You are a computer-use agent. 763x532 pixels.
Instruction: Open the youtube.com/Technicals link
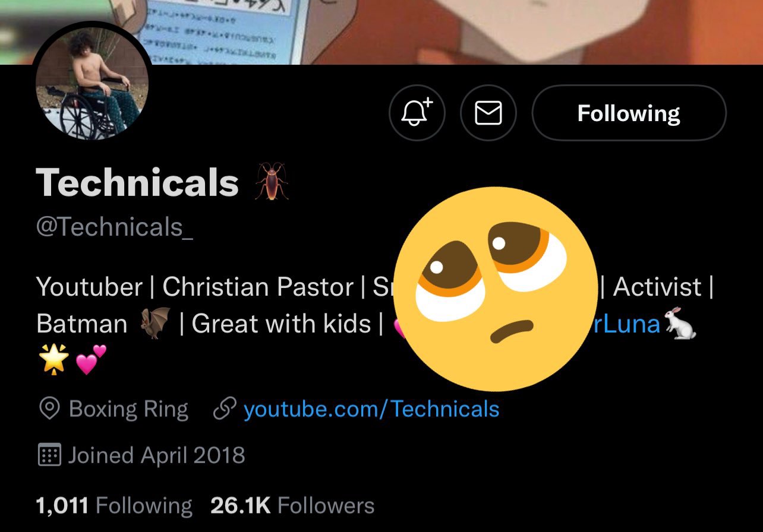point(371,408)
